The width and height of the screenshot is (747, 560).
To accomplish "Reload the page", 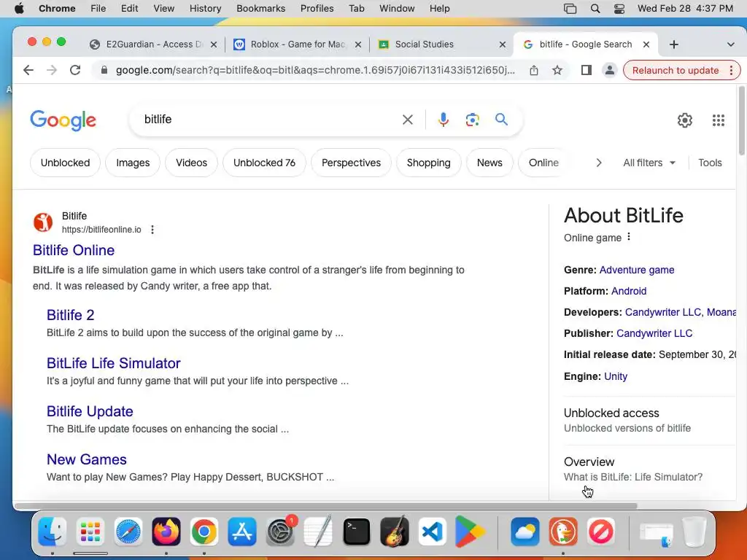I will (x=75, y=70).
